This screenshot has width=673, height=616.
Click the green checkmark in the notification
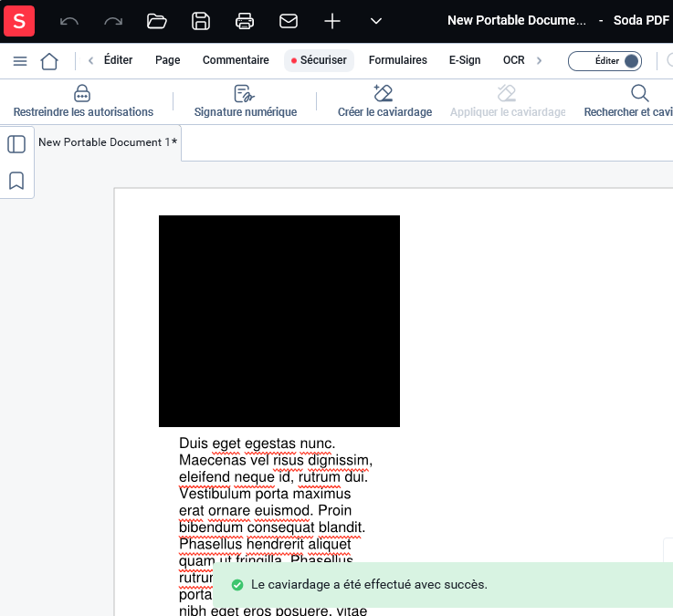(x=237, y=585)
